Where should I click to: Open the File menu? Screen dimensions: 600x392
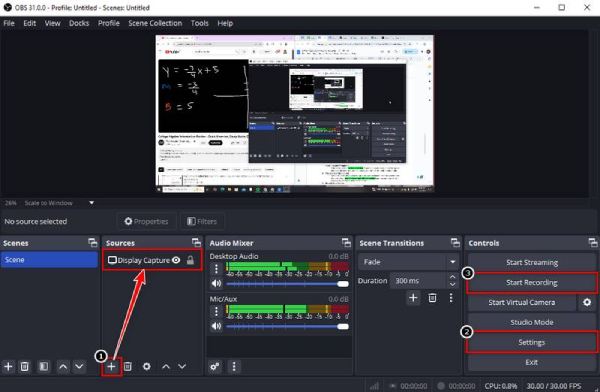[9, 23]
